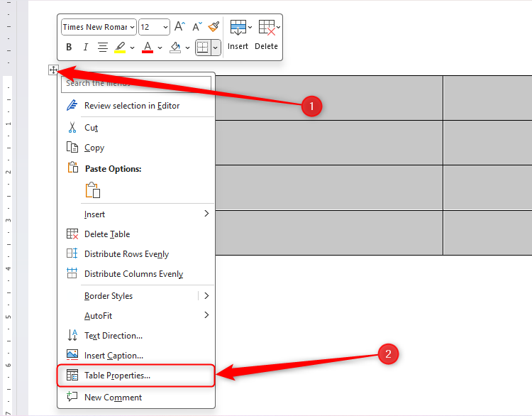Expand the Insert dropdown arrow in toolbar
The width and height of the screenshot is (532, 416).
[x=250, y=27]
